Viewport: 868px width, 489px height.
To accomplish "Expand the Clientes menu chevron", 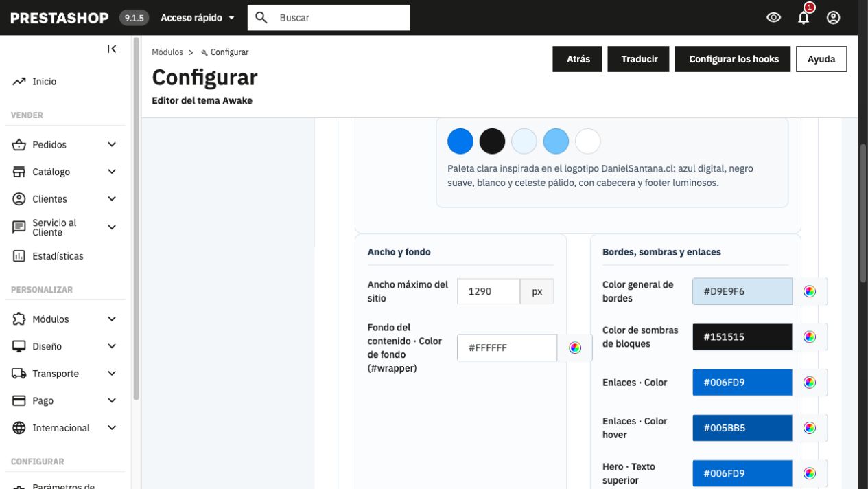I will [x=112, y=199].
